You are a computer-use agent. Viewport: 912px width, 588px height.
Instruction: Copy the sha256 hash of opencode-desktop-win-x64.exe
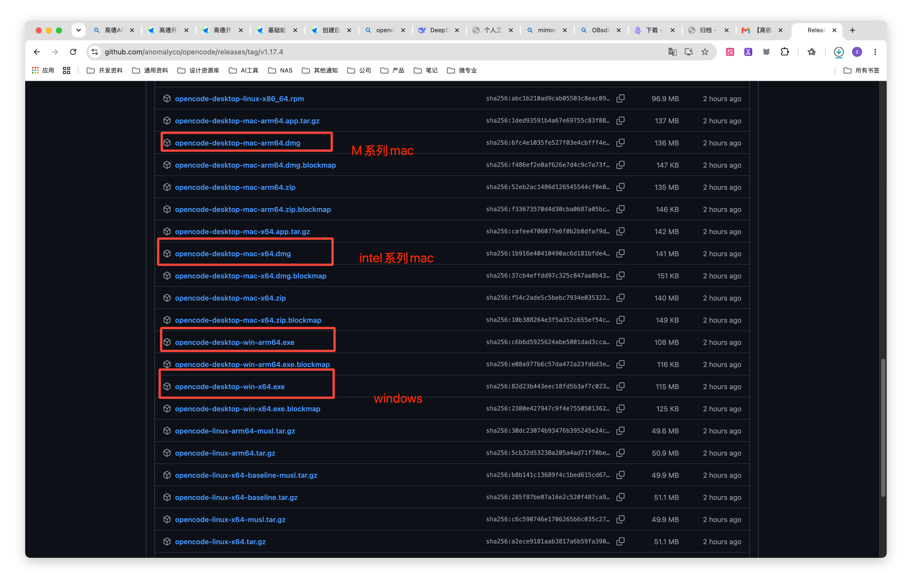[621, 386]
